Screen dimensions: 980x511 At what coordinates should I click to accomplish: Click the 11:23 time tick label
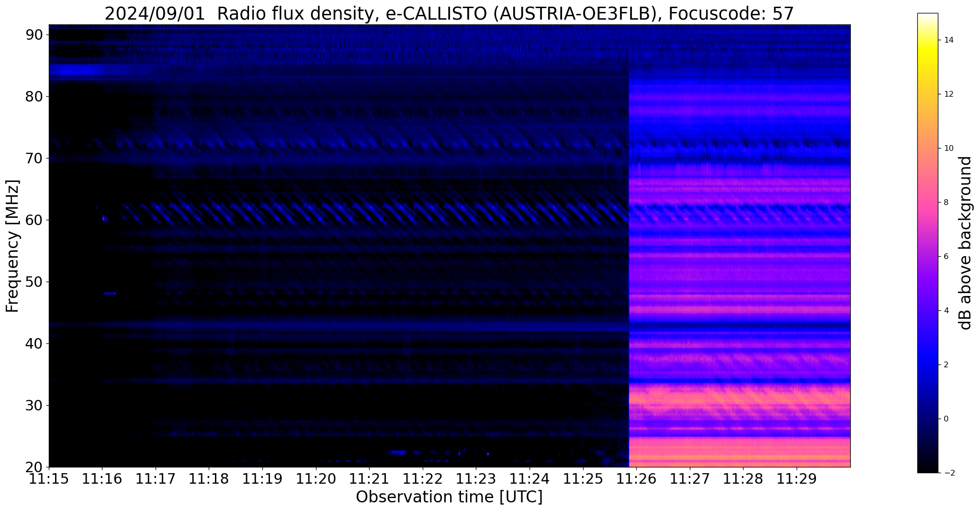[x=476, y=479]
